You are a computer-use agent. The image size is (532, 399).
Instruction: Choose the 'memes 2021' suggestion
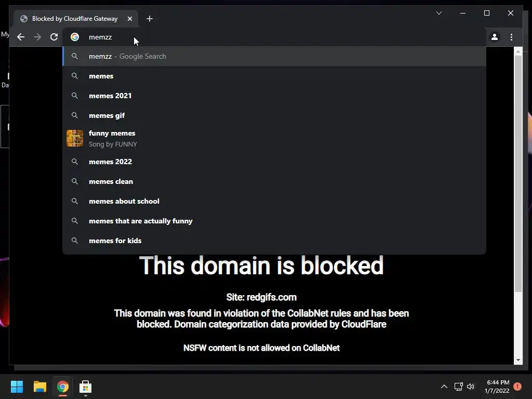click(274, 96)
